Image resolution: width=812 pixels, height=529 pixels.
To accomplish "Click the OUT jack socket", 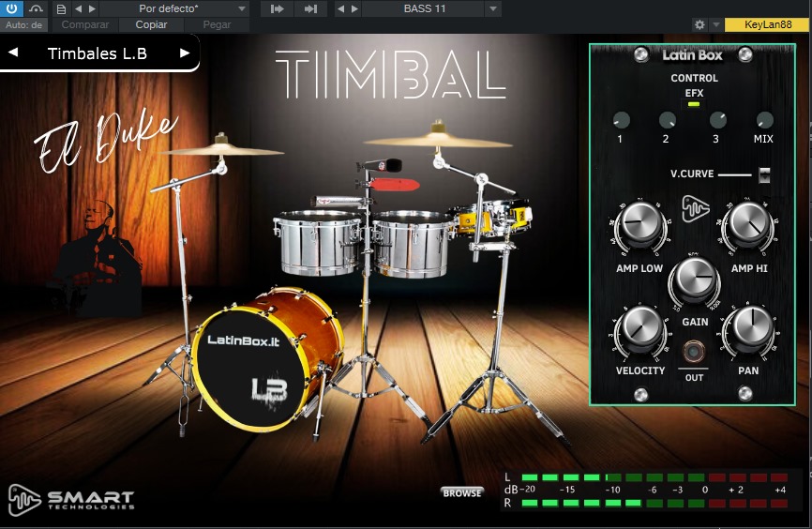I will [x=694, y=352].
